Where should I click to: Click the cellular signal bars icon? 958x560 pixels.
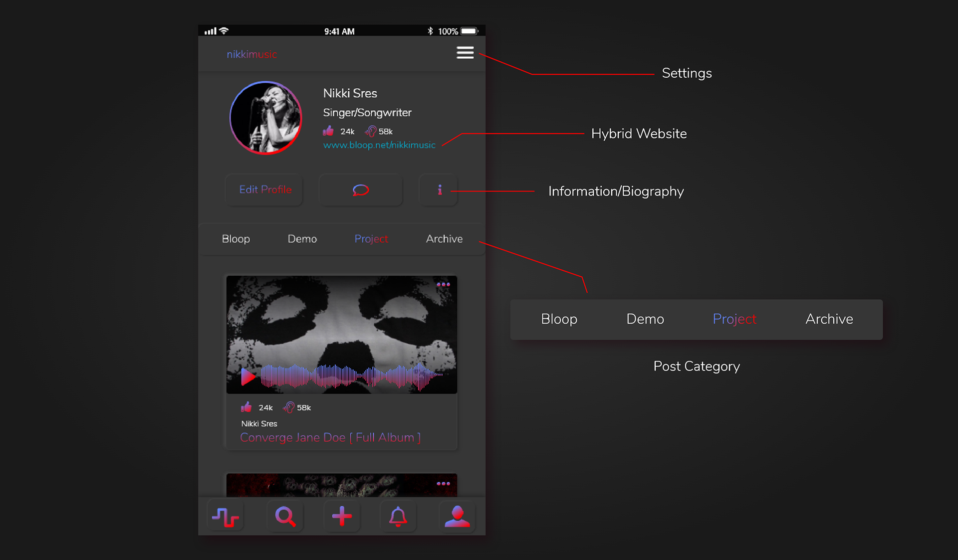click(x=211, y=31)
